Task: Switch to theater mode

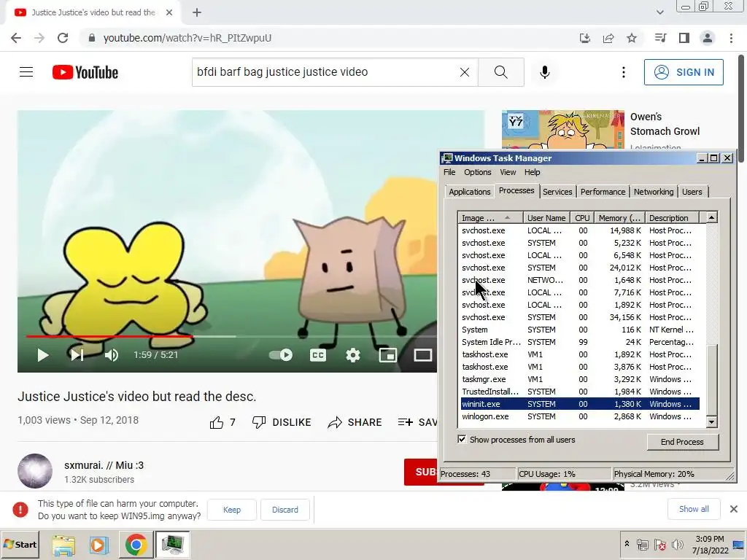Action: point(422,355)
